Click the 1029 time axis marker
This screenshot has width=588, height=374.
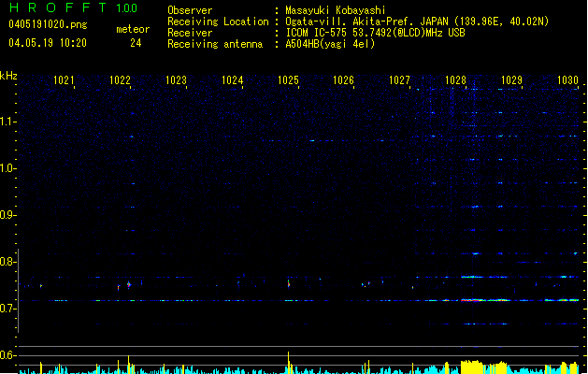[511, 80]
